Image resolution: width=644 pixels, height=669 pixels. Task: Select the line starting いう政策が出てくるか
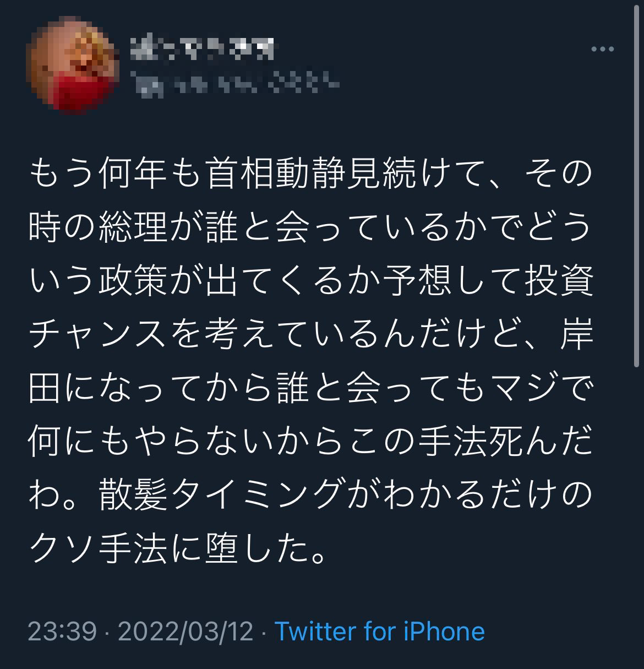click(310, 280)
